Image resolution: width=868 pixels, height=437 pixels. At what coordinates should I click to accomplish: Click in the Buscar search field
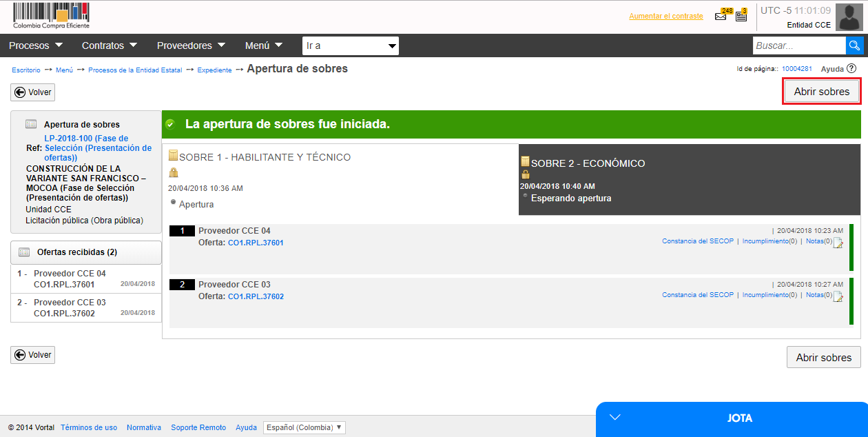798,45
